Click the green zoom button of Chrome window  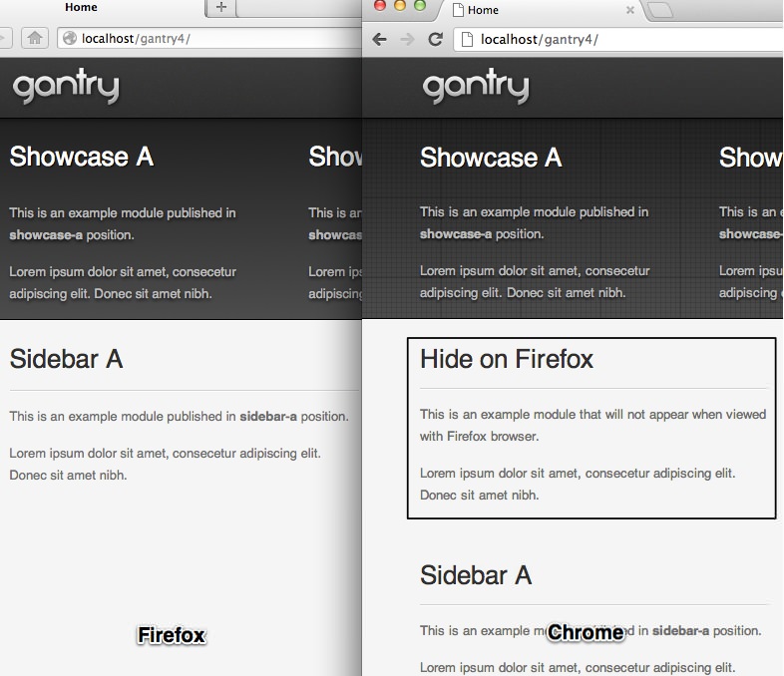click(420, 6)
